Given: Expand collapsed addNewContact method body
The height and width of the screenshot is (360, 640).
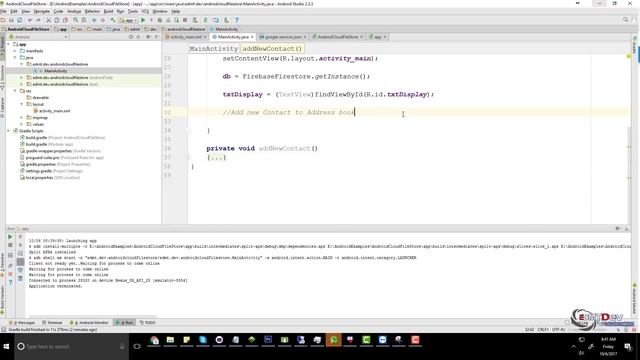Looking at the screenshot, I should click(216, 158).
